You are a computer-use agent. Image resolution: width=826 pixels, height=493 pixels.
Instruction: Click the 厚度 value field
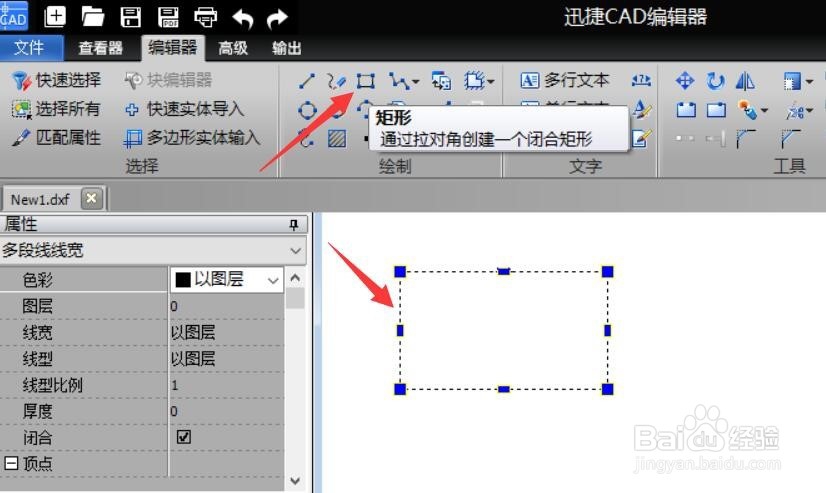(x=225, y=411)
